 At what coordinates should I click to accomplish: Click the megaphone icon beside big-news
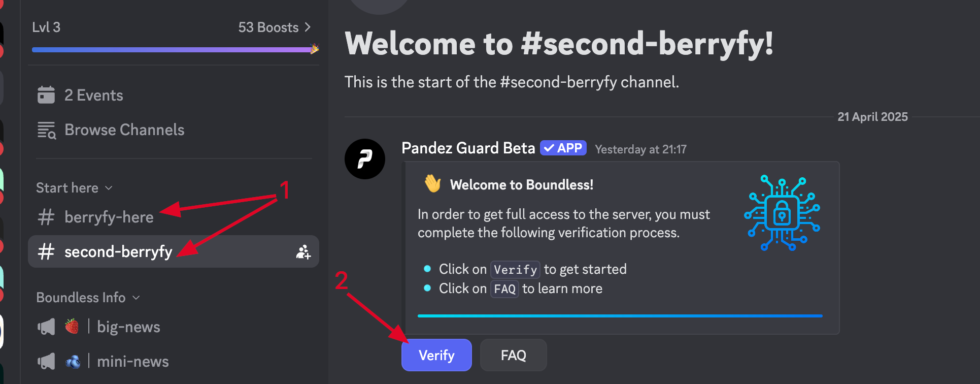pos(46,327)
